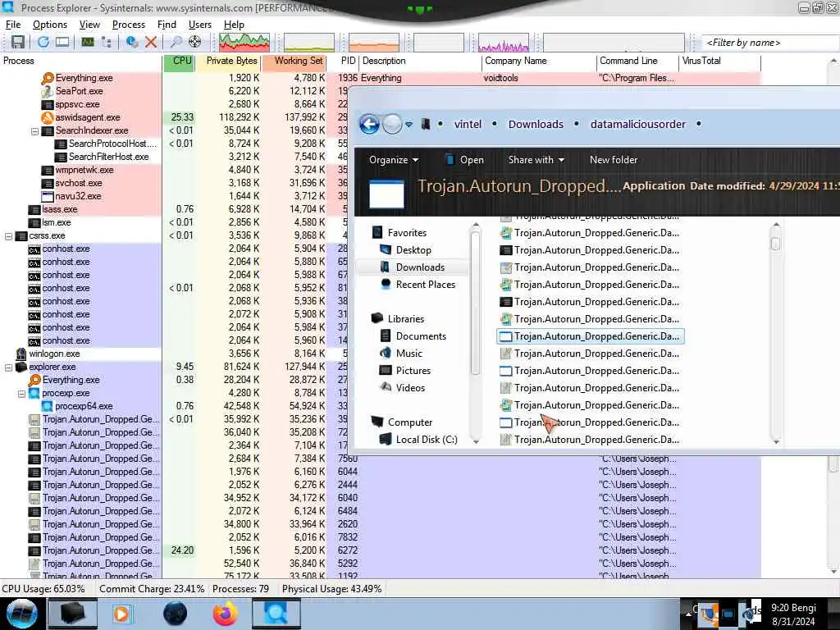The height and width of the screenshot is (630, 840).
Task: Click the Filter by name field
Action: pos(769,43)
